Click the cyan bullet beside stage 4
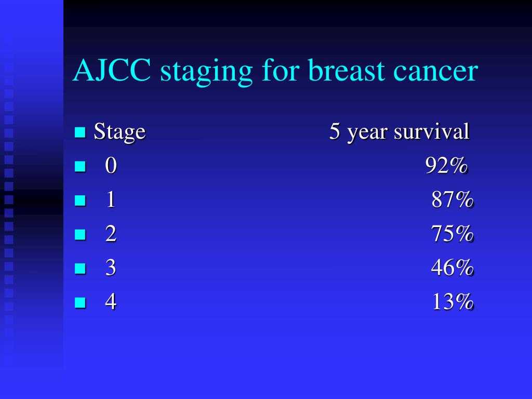The height and width of the screenshot is (399, 532). coord(80,302)
